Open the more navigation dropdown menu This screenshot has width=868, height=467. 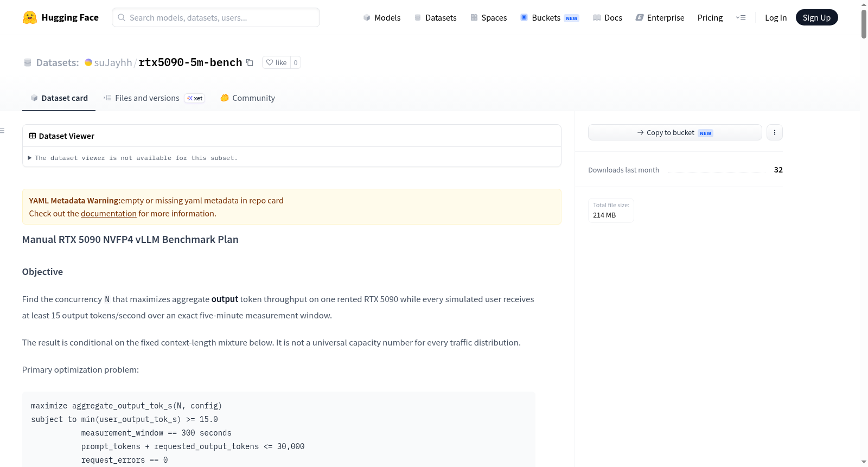741,17
